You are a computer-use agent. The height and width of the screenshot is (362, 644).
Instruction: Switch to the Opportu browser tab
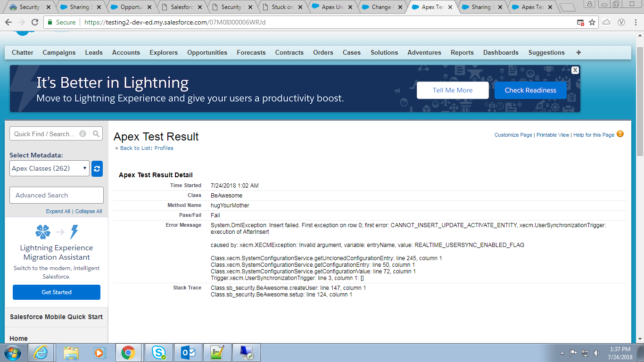point(131,7)
